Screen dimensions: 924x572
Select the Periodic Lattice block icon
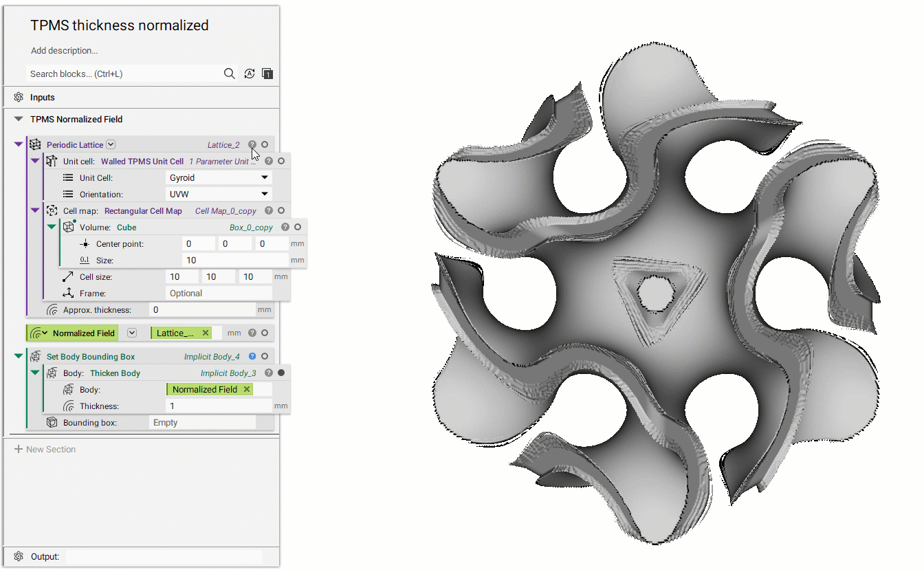coord(36,145)
